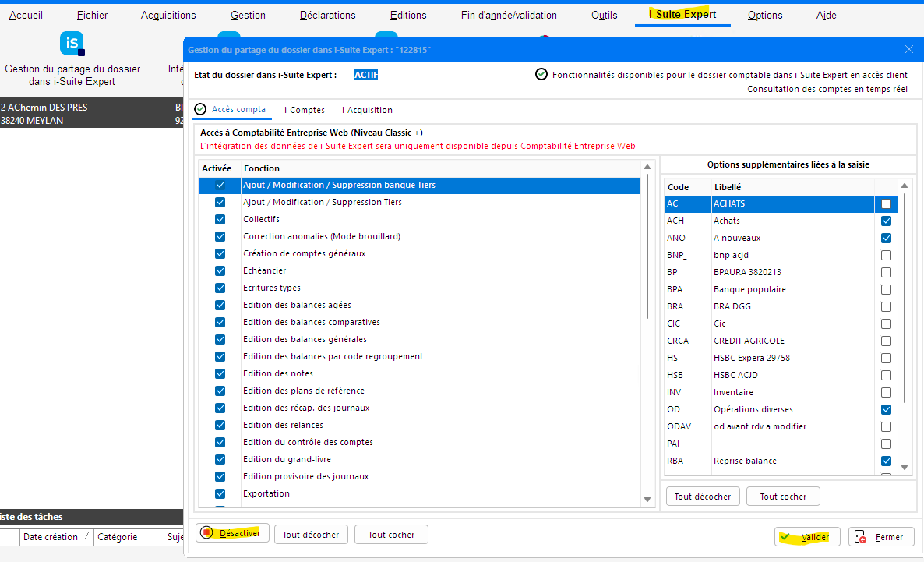This screenshot has width=924, height=562.
Task: Toggle the Echéancier function checkbox
Action: [x=220, y=270]
